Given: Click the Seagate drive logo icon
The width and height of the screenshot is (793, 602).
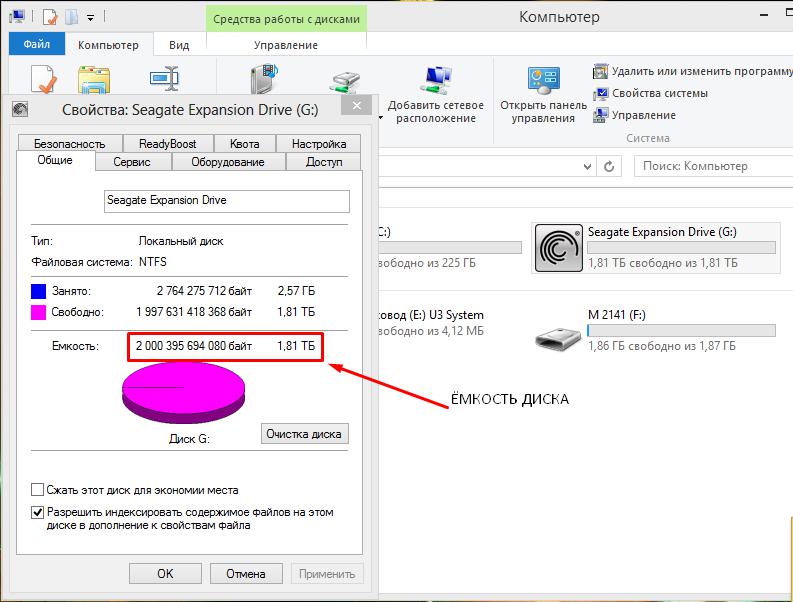Looking at the screenshot, I should 559,248.
